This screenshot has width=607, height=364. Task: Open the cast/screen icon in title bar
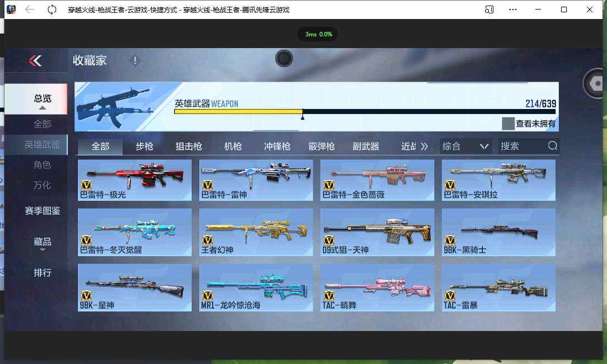pos(490,10)
